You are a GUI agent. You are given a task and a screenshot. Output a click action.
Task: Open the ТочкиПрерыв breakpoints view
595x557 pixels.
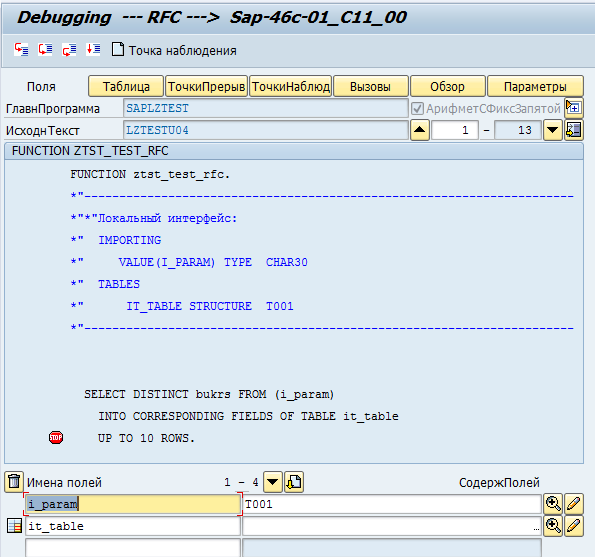pyautogui.click(x=206, y=87)
